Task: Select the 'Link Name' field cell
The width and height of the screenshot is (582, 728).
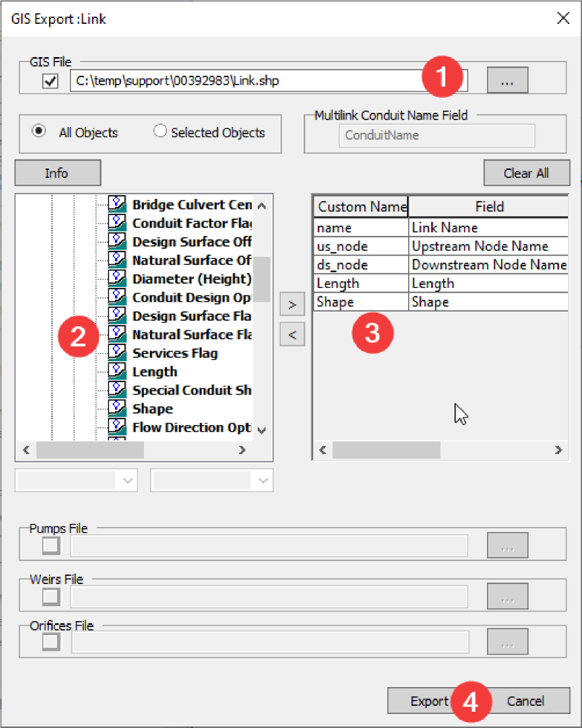Action: pyautogui.click(x=488, y=228)
